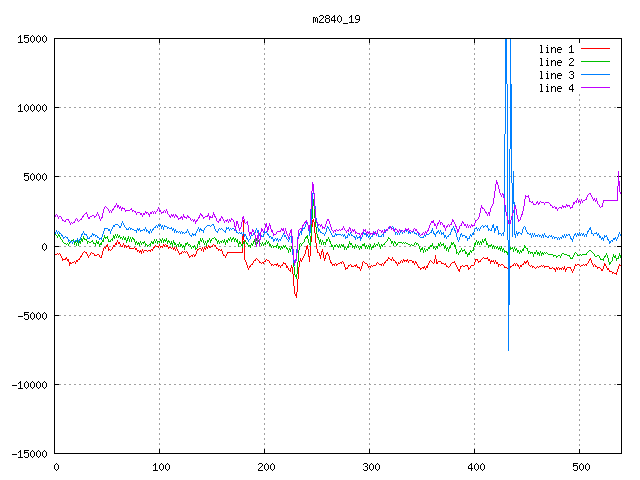Choose the 'line 4' legend label
This screenshot has width=640, height=480.
[558, 88]
